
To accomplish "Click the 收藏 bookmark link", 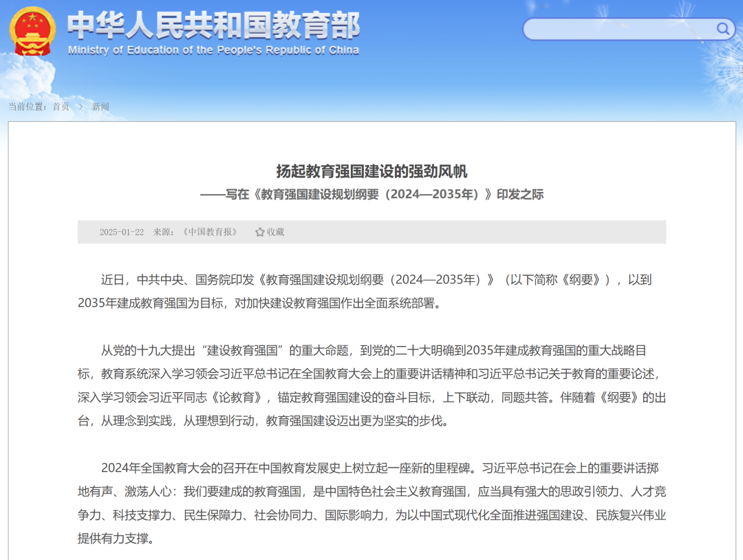I will click(x=275, y=232).
